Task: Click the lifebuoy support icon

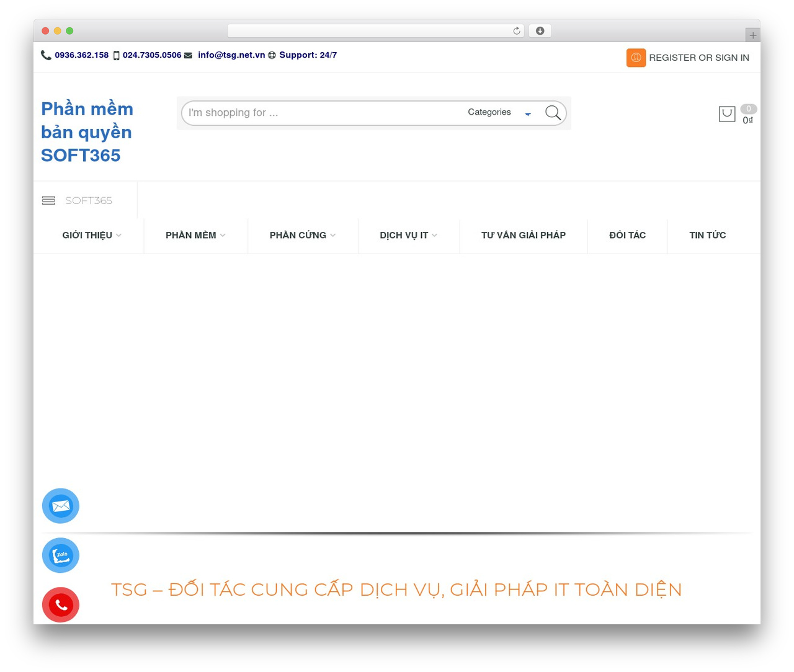Action: tap(272, 55)
